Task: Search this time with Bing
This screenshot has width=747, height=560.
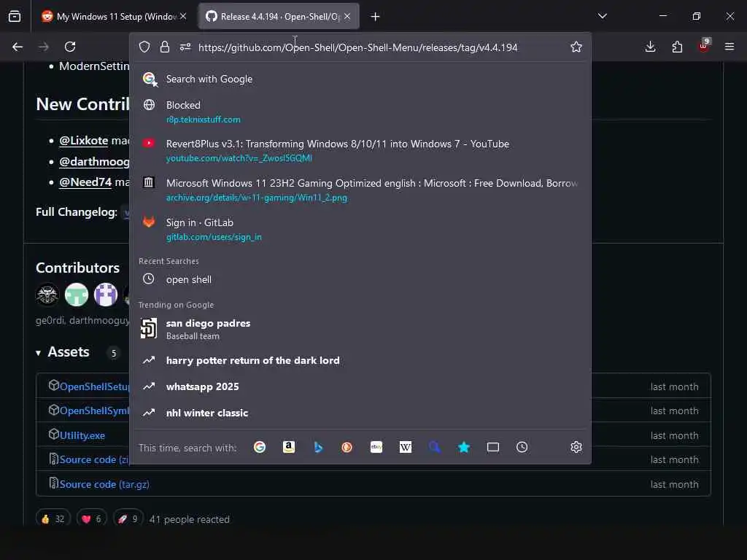Action: [318, 447]
